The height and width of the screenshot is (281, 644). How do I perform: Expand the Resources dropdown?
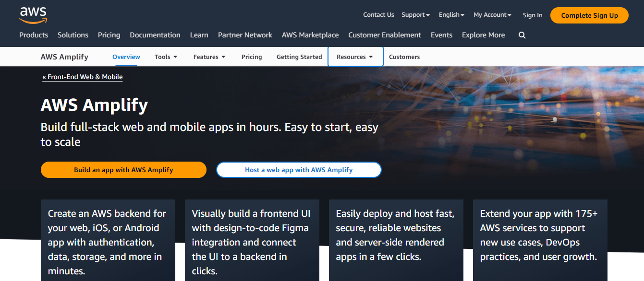(355, 57)
